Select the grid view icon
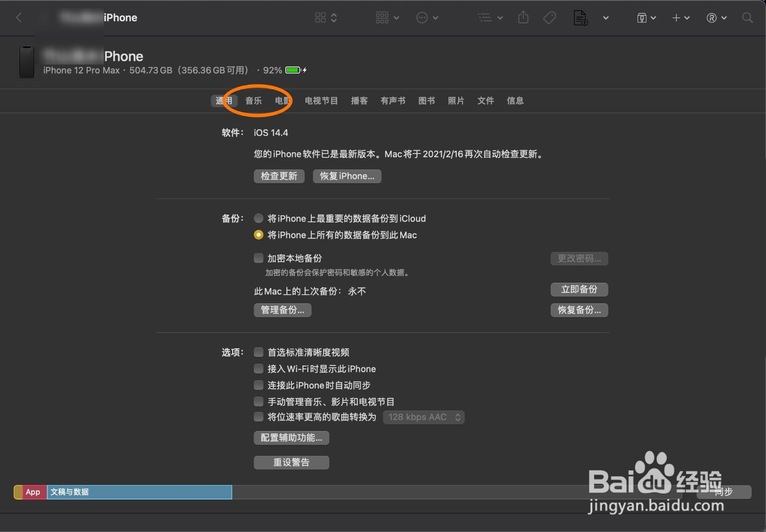 pyautogui.click(x=321, y=17)
